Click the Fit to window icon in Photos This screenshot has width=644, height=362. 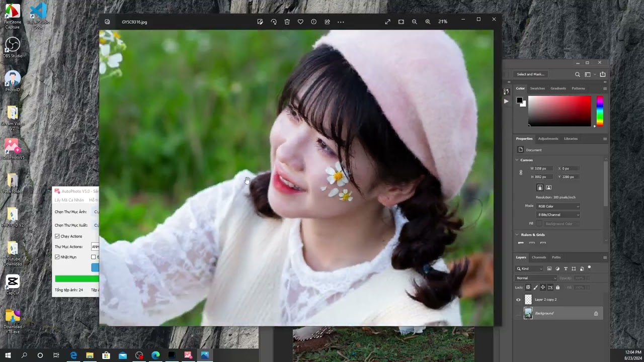point(401,22)
